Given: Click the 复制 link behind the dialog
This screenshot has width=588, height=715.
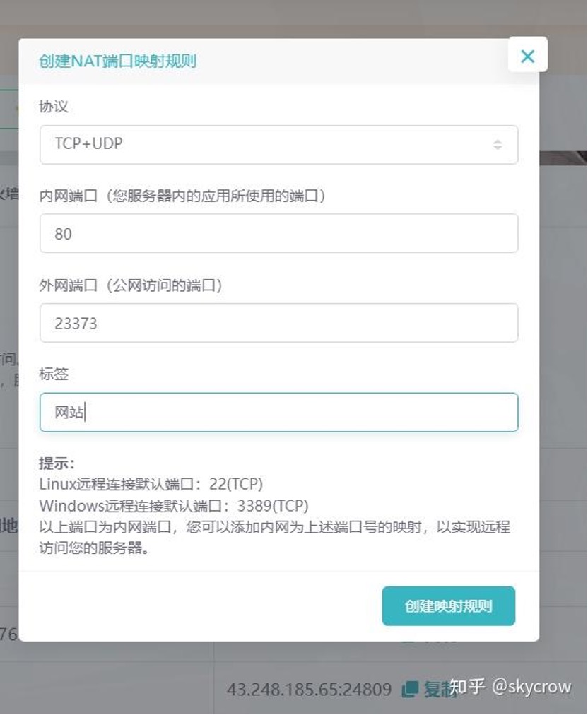Looking at the screenshot, I should coord(436,689).
